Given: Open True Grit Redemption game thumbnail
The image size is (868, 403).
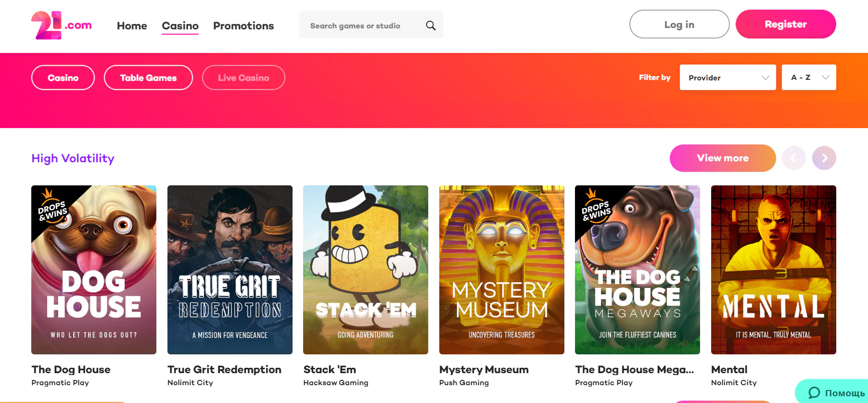Looking at the screenshot, I should [x=230, y=270].
